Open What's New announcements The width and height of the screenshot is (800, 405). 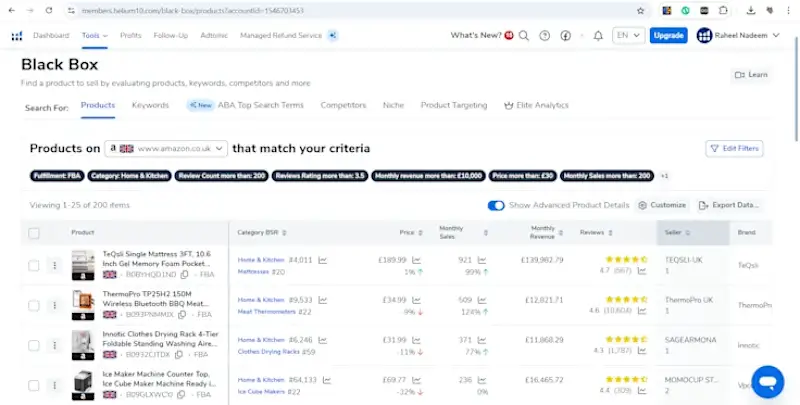click(482, 36)
